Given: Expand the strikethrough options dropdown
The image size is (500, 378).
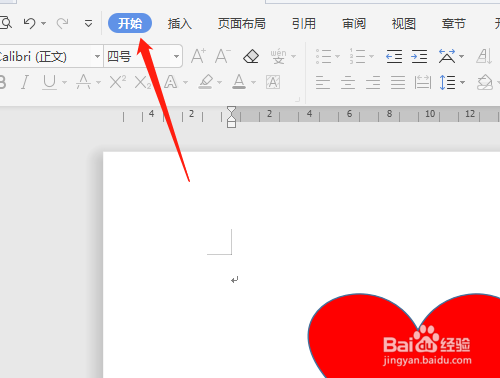Looking at the screenshot, I should (x=98, y=82).
